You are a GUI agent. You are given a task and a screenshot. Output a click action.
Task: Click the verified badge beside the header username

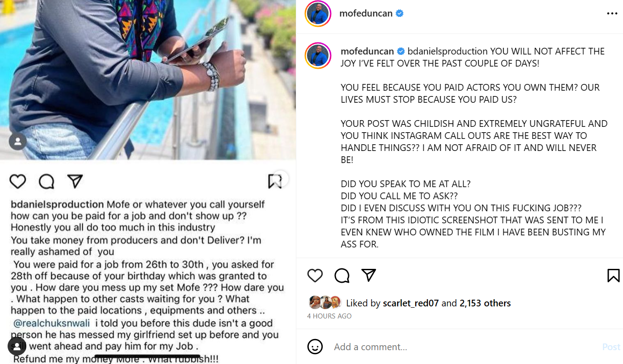(400, 13)
